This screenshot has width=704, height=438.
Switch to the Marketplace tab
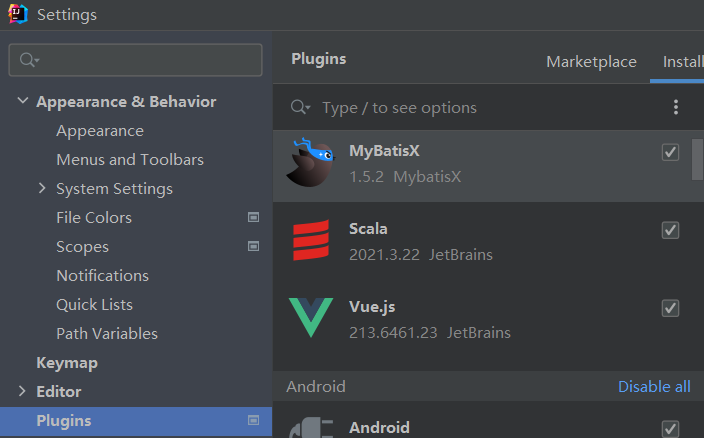click(x=591, y=61)
